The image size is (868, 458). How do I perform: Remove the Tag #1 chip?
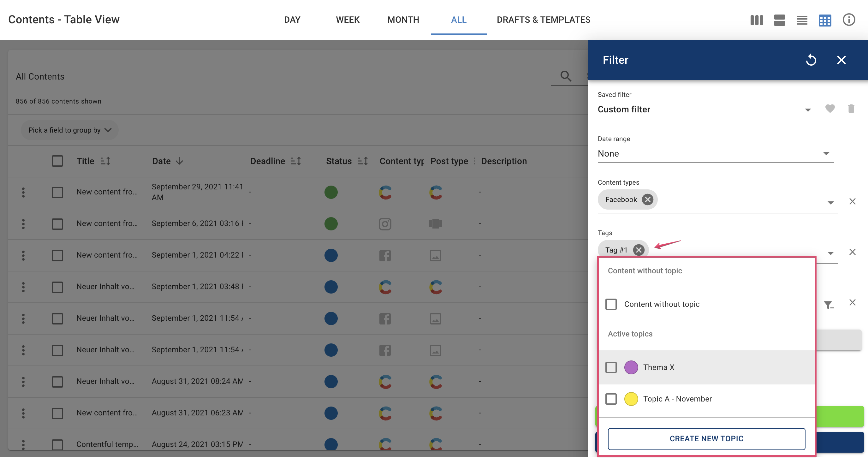tap(639, 250)
